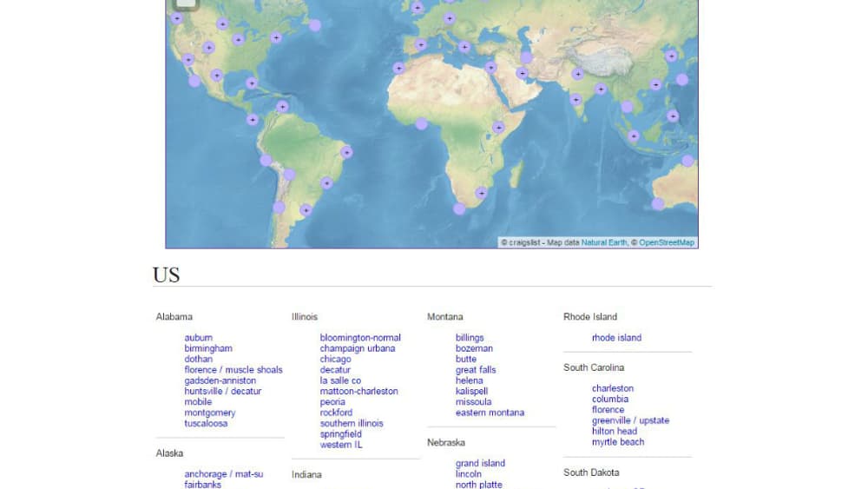Go to the lincoln Nebraska link
Image resolution: width=868 pixels, height=489 pixels.
(469, 474)
